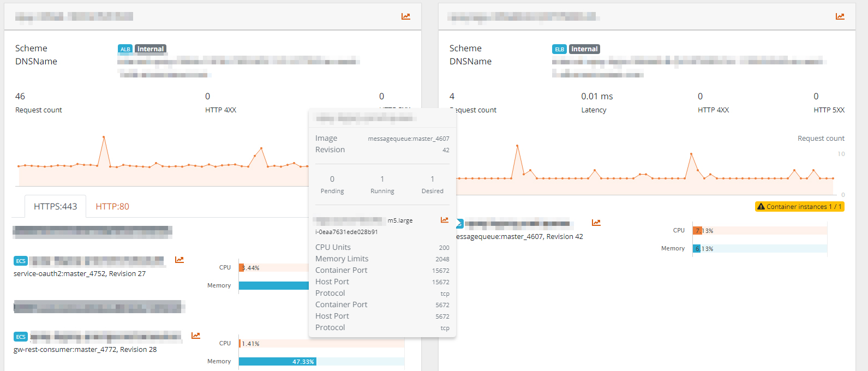The width and height of the screenshot is (868, 371).
Task: Click service-oauth2:master_4752, Revision 27 text
Action: pos(80,274)
